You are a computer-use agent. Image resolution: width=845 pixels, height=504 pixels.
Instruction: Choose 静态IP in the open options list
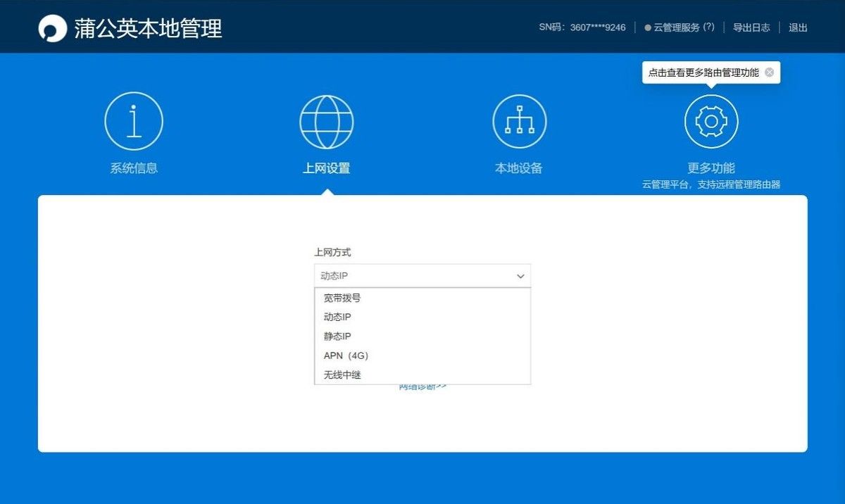(337, 336)
